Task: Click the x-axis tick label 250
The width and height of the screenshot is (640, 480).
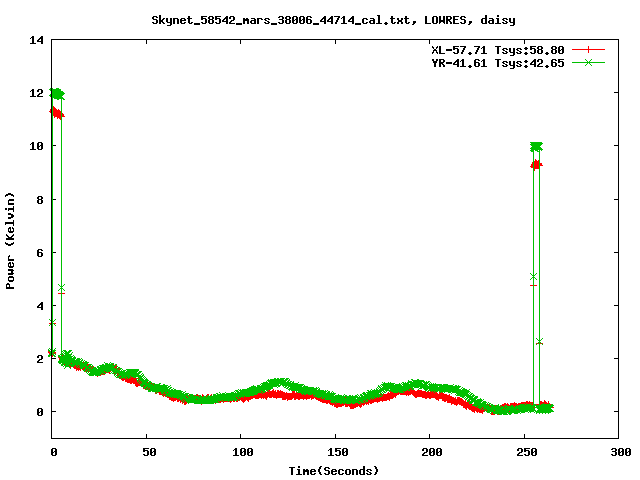Action: (527, 452)
